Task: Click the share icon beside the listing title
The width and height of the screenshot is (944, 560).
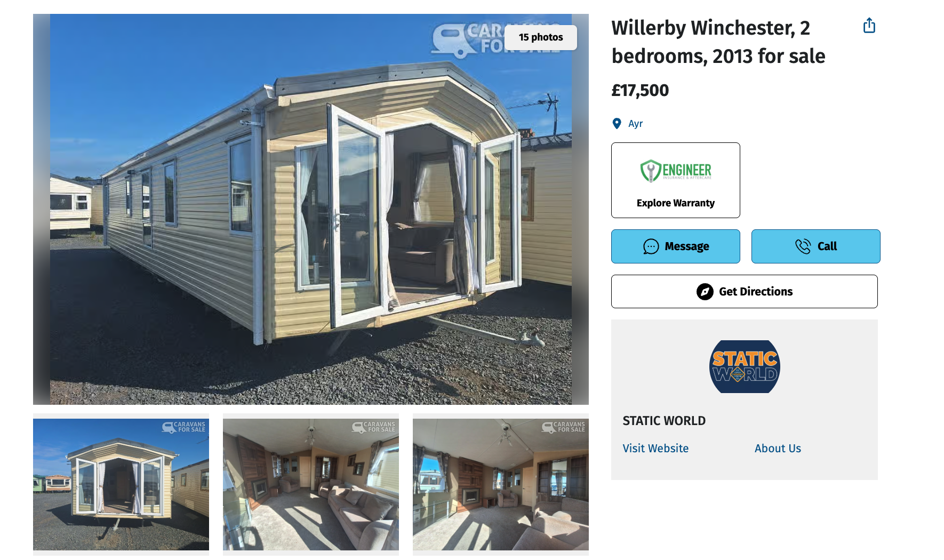Action: (869, 26)
